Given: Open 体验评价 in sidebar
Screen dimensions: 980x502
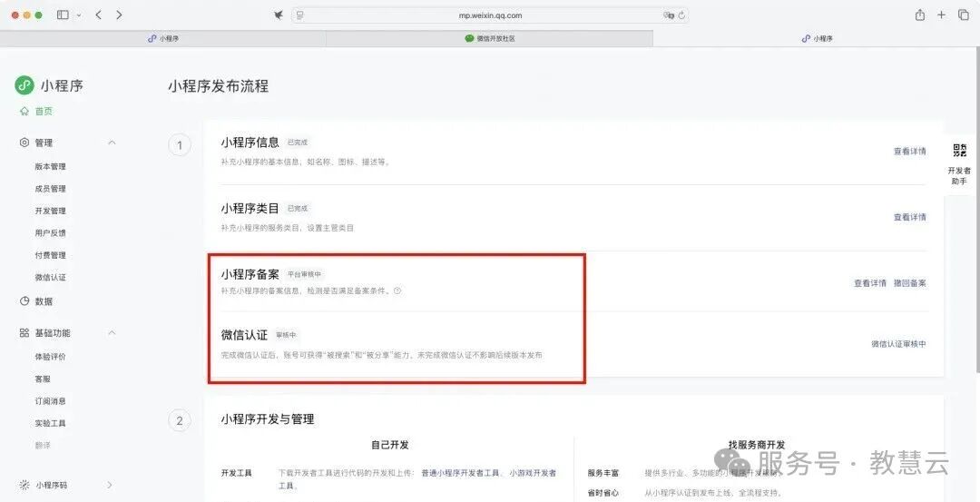Looking at the screenshot, I should pyautogui.click(x=50, y=357).
